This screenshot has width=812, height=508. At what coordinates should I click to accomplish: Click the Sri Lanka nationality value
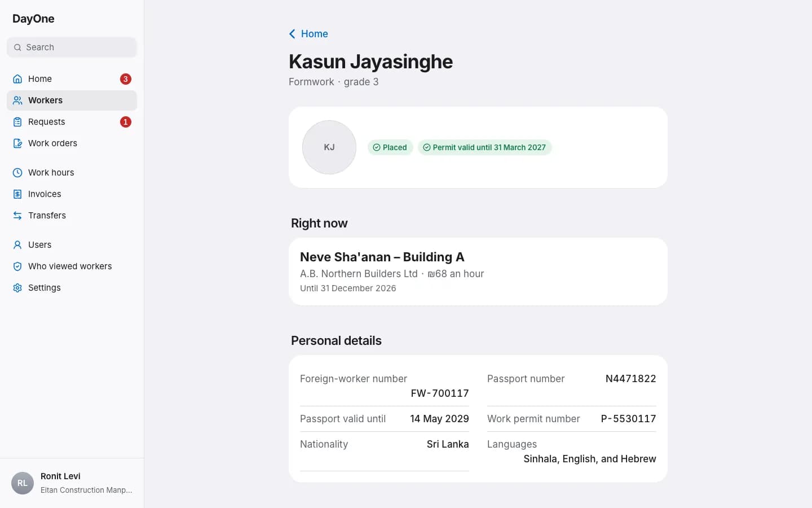[x=448, y=444]
